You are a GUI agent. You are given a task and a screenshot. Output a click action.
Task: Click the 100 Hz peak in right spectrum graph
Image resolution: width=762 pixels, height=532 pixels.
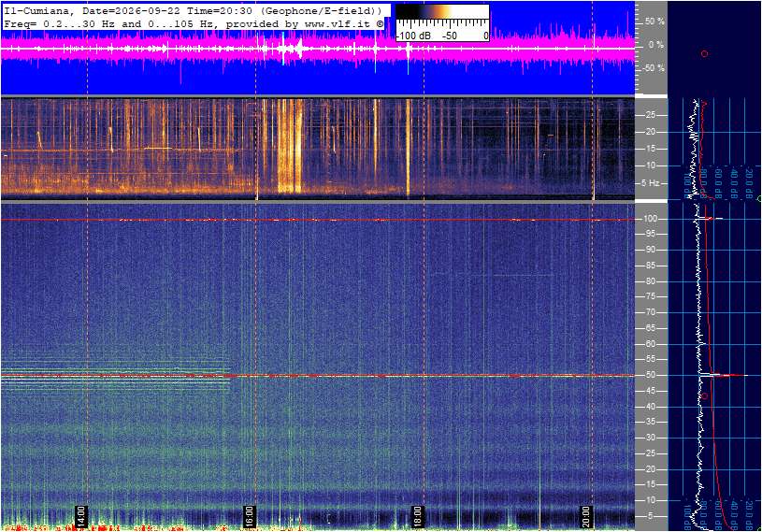[x=711, y=219]
